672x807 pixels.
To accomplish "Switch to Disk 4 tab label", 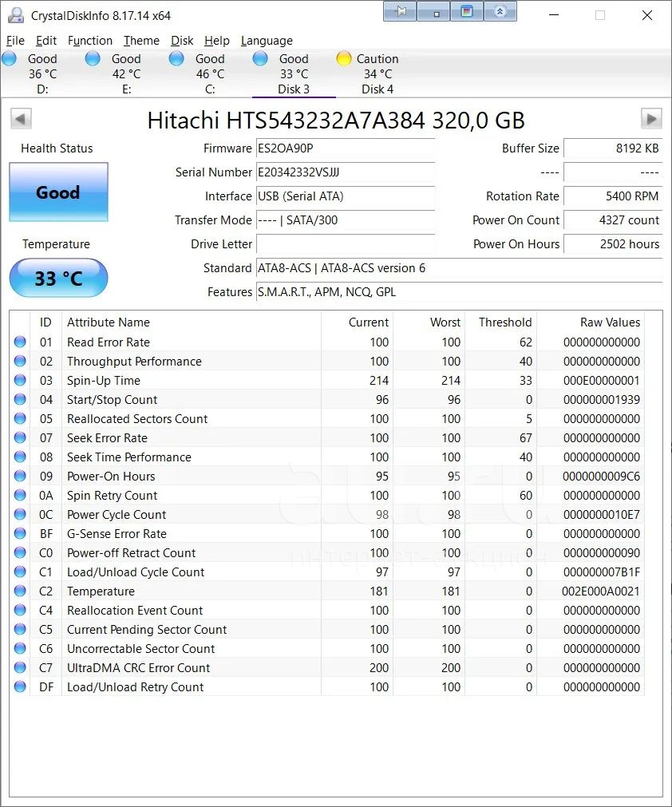I will 378,89.
